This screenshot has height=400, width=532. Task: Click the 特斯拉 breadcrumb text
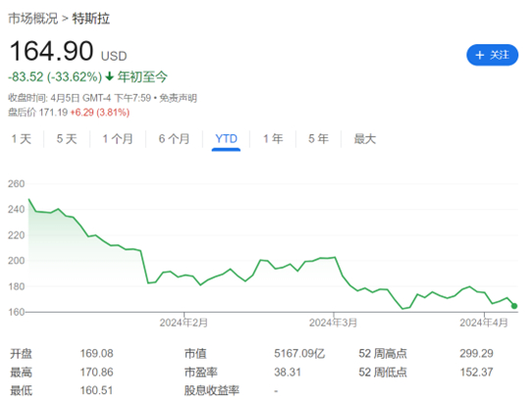(91, 19)
